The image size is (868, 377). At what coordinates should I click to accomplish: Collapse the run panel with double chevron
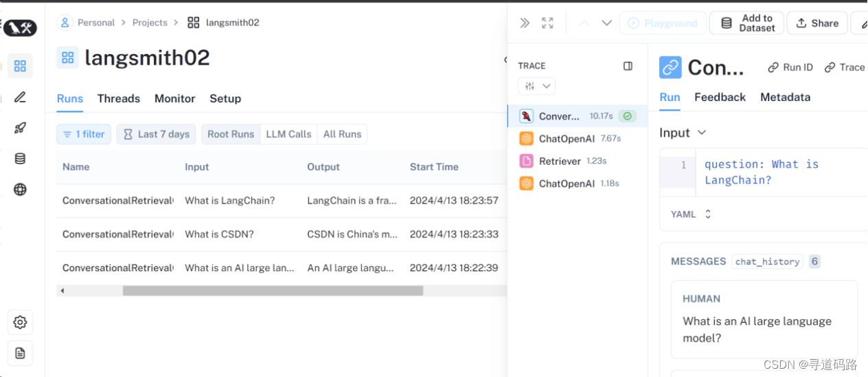525,23
